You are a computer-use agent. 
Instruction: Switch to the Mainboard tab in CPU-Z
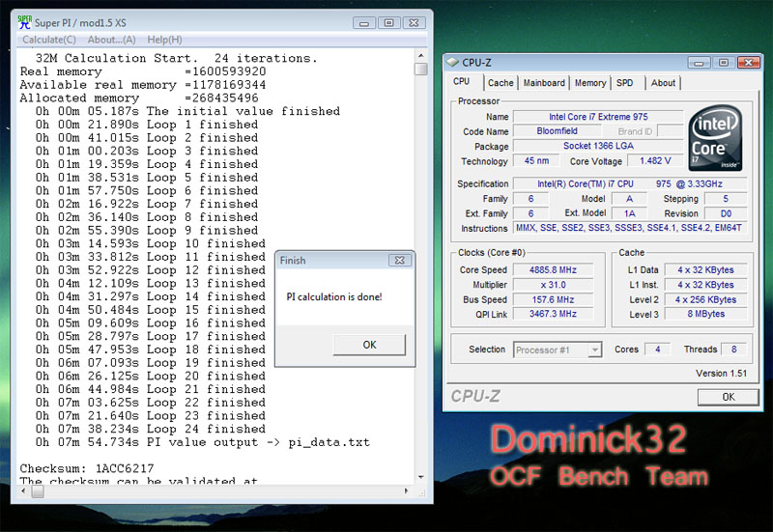point(544,83)
